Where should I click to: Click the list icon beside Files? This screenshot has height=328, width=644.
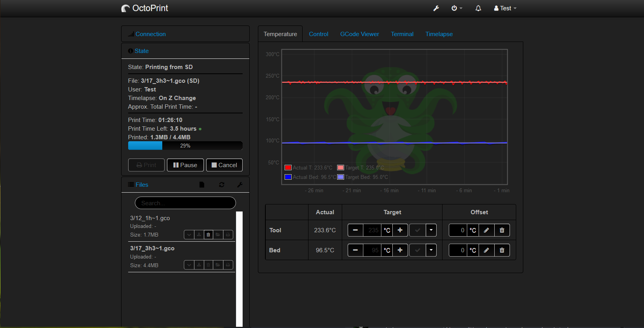coord(131,185)
